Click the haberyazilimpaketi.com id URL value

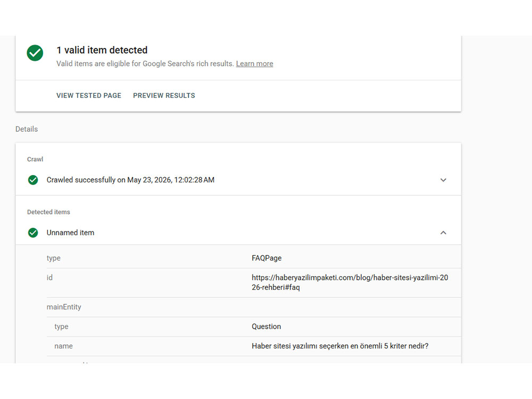pos(350,282)
